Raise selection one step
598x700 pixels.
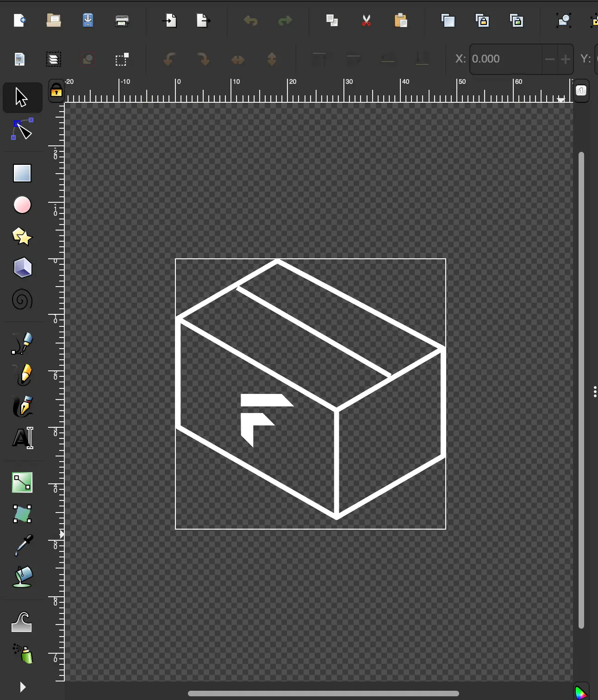[354, 59]
